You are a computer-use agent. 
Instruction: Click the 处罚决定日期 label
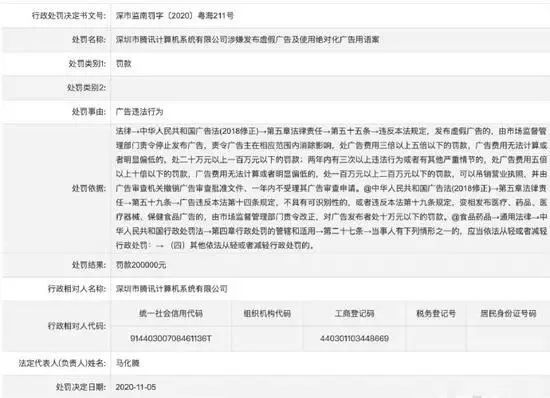click(81, 387)
